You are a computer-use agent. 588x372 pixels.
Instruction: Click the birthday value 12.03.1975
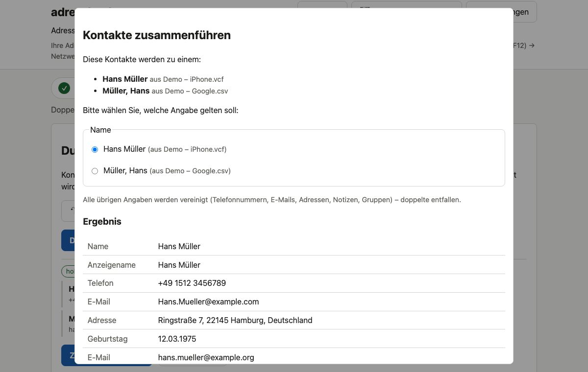coord(177,339)
